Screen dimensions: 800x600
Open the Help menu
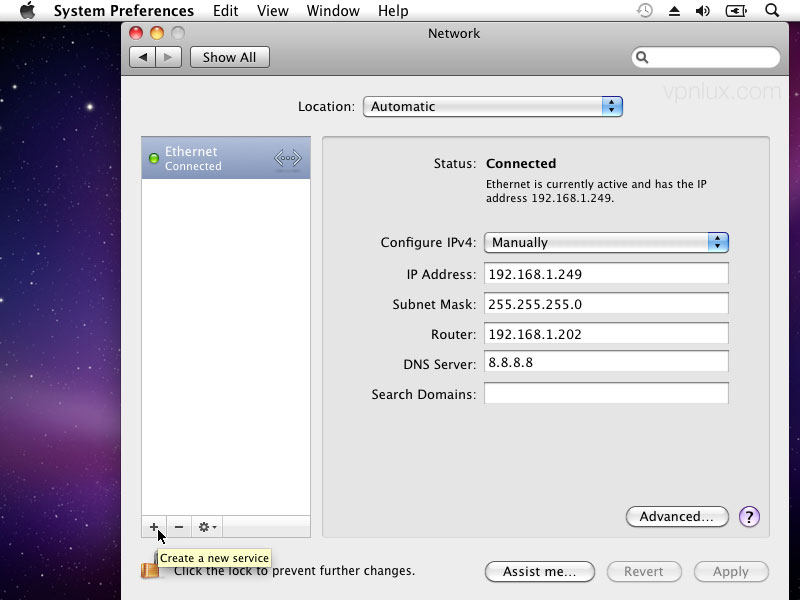pyautogui.click(x=393, y=11)
